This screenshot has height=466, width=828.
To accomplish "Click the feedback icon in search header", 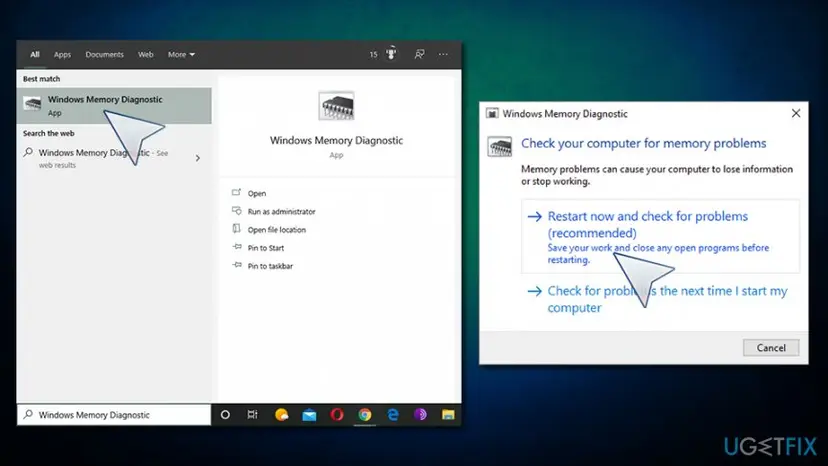I will [x=419, y=54].
